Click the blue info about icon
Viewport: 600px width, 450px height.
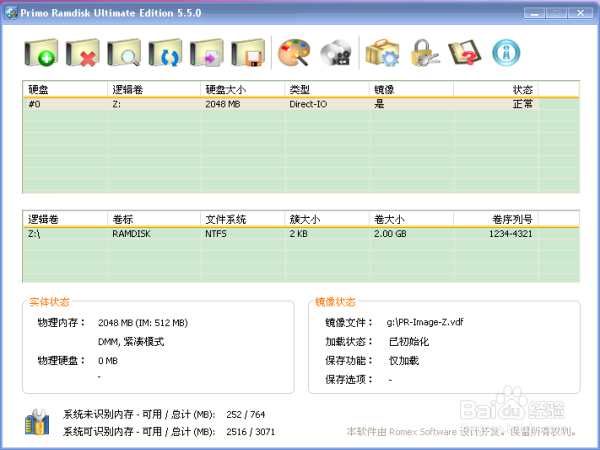(506, 53)
